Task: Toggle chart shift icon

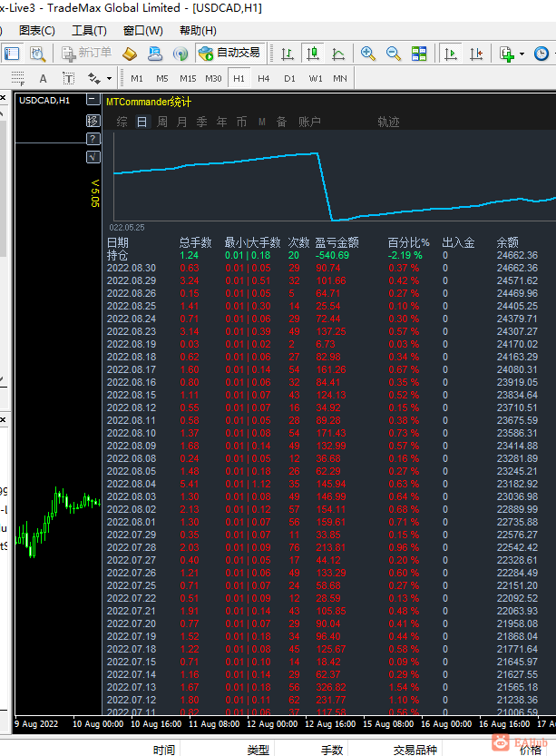Action: [x=476, y=54]
